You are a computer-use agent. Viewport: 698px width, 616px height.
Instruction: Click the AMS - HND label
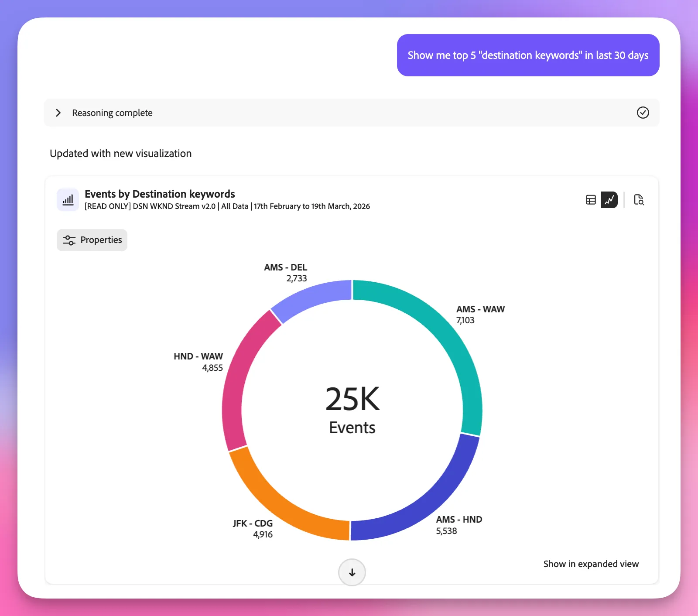(x=459, y=520)
